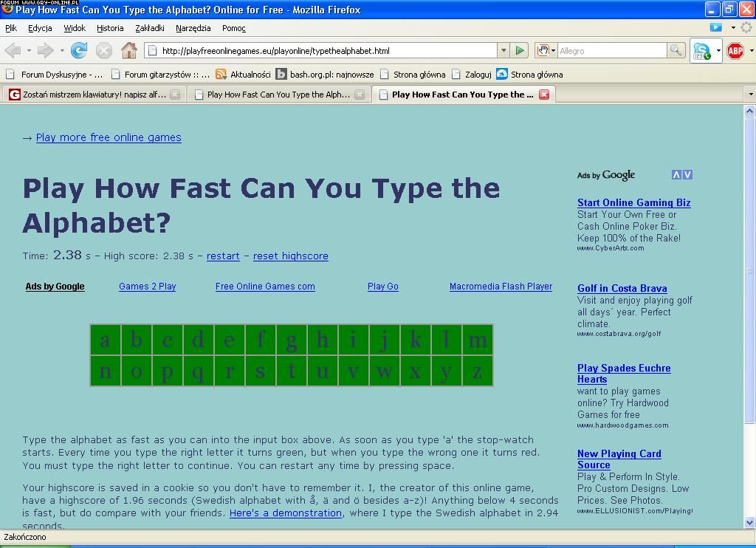
Task: Open Play Spades Euchre Hearts ad
Action: 624,374
